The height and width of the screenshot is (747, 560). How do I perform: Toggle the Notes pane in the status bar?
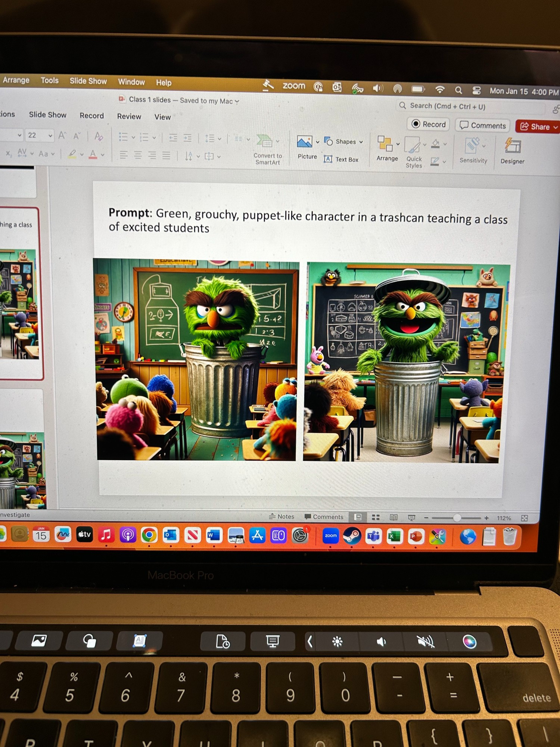[x=281, y=516]
